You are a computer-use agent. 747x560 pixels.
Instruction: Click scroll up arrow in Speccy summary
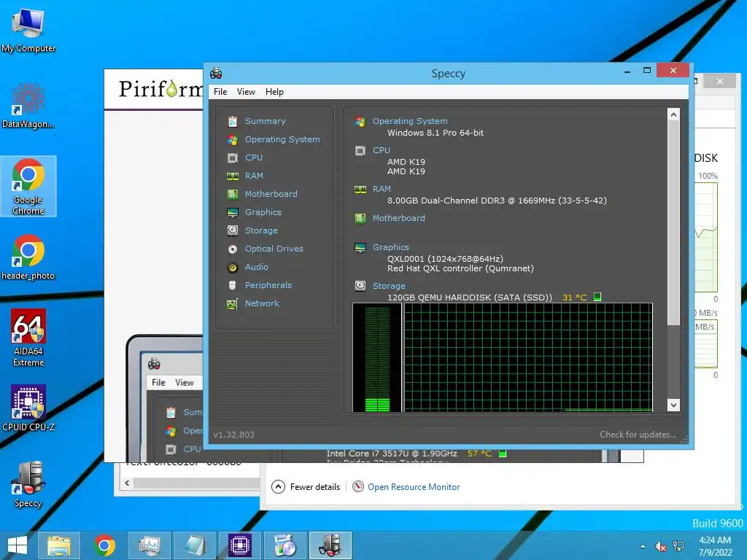(x=673, y=114)
